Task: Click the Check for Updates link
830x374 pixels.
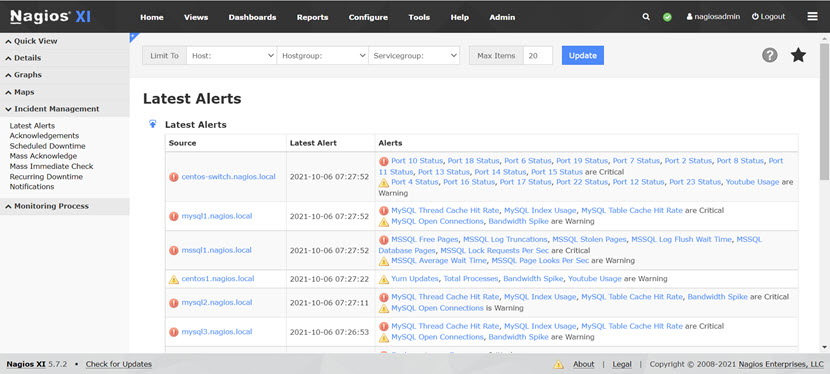Action: [119, 364]
